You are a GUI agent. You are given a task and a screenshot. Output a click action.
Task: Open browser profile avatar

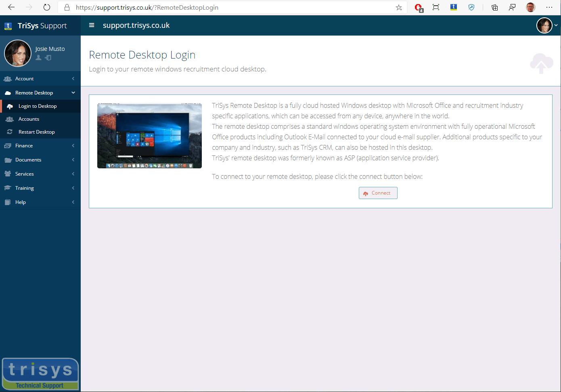[x=531, y=7]
